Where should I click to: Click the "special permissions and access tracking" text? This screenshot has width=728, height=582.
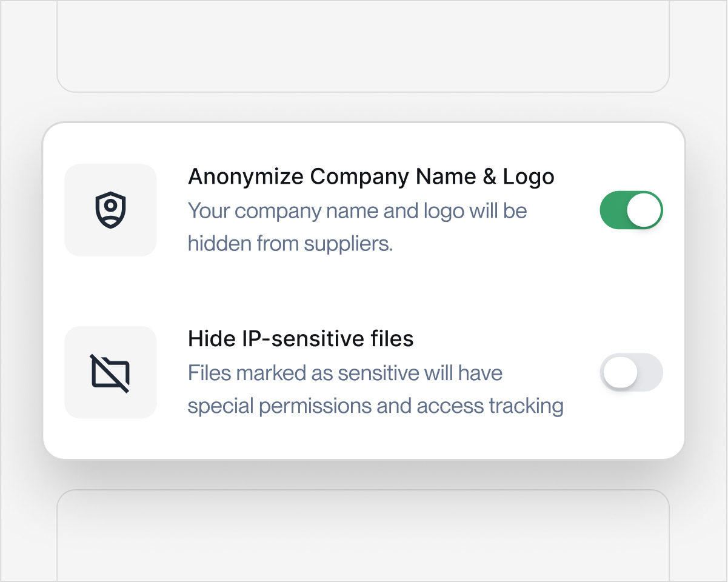(x=375, y=406)
